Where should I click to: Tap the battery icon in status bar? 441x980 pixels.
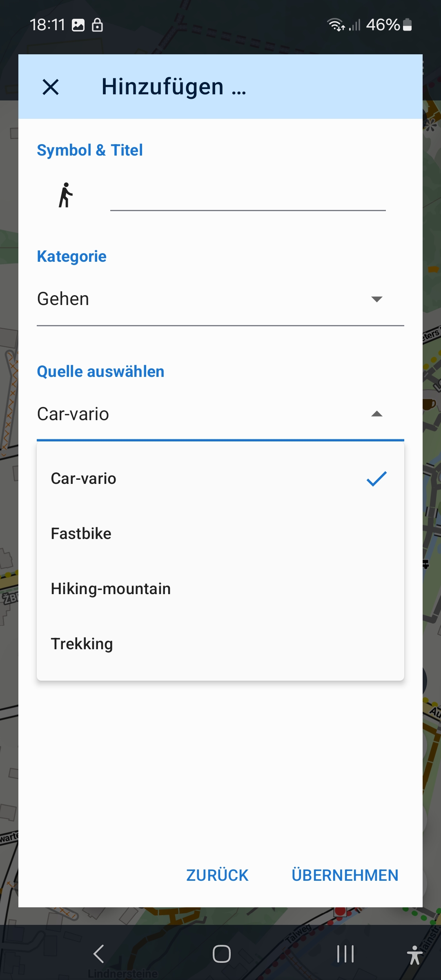click(407, 25)
